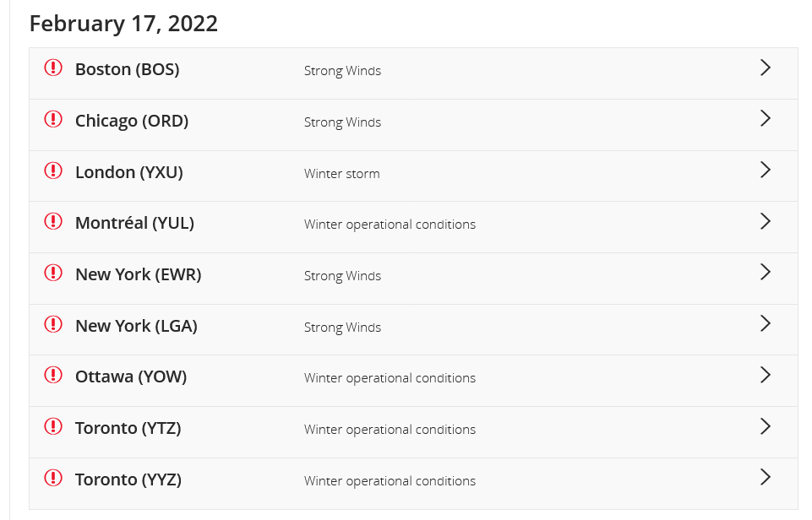Click the warning icon beside Toronto (YTZ)
The image size is (812, 520).
(53, 427)
